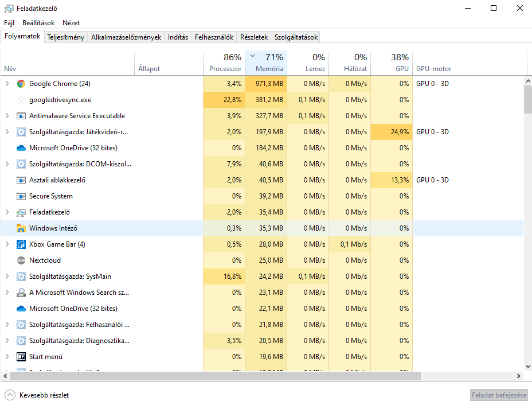Click the SysMain service host gear icon
This screenshot has width=532, height=409.
pos(21,276)
